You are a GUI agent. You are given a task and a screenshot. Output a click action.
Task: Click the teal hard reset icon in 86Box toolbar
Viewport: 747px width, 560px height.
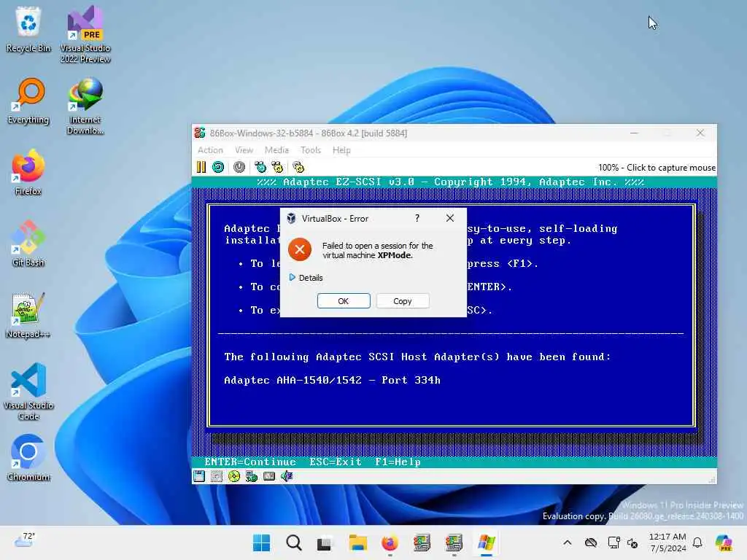218,167
